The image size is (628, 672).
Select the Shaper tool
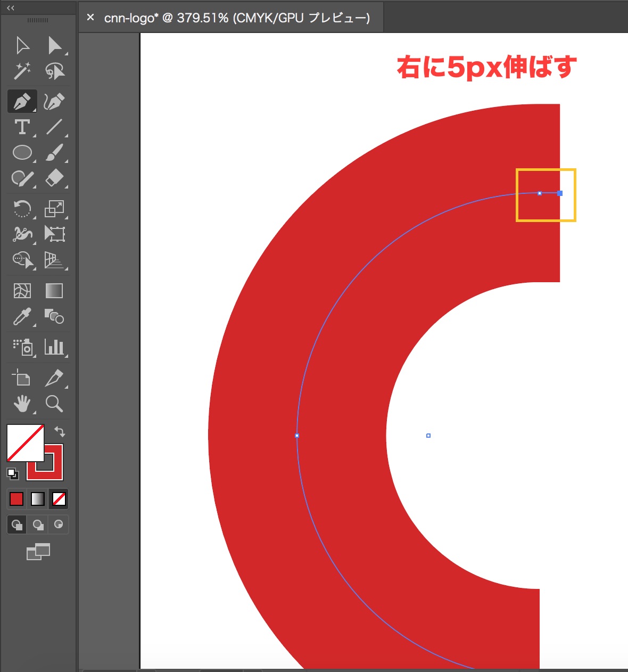coord(22,178)
